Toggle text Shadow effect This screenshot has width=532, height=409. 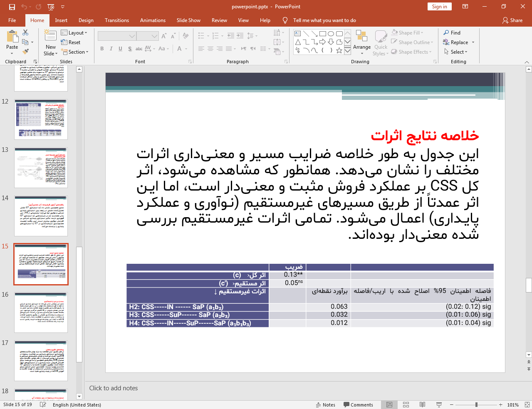click(x=130, y=49)
